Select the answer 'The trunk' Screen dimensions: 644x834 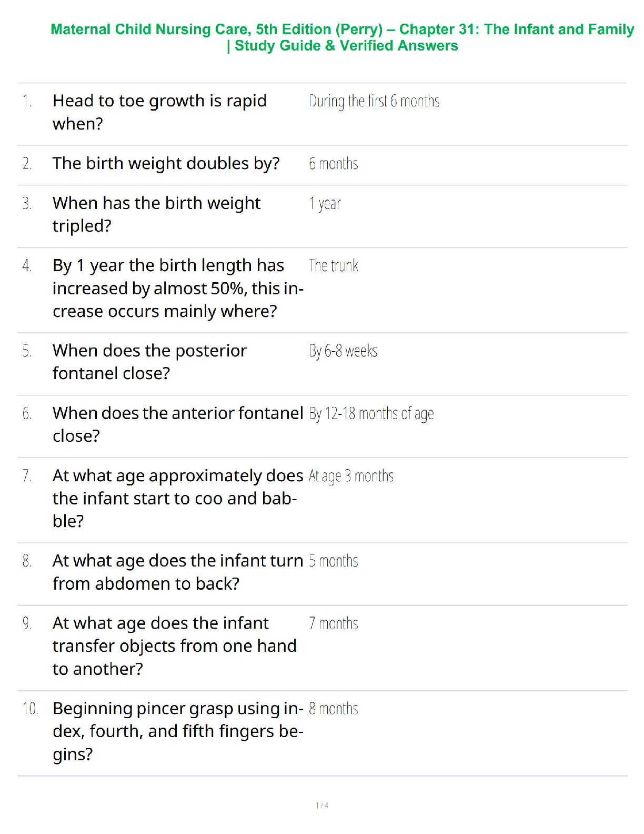333,265
